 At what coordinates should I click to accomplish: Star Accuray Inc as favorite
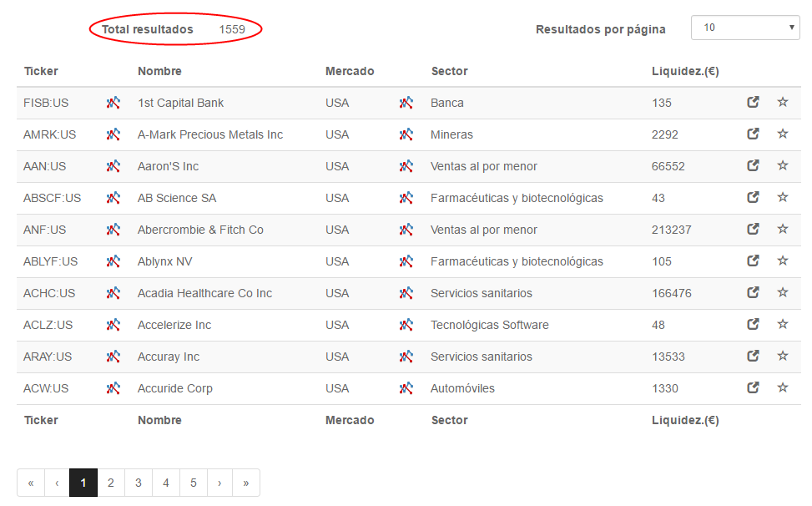783,356
